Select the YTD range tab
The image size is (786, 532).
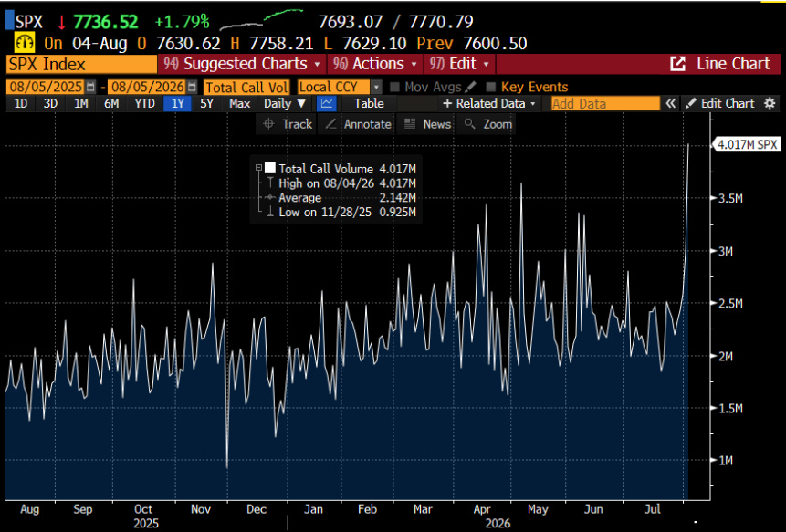[x=144, y=103]
